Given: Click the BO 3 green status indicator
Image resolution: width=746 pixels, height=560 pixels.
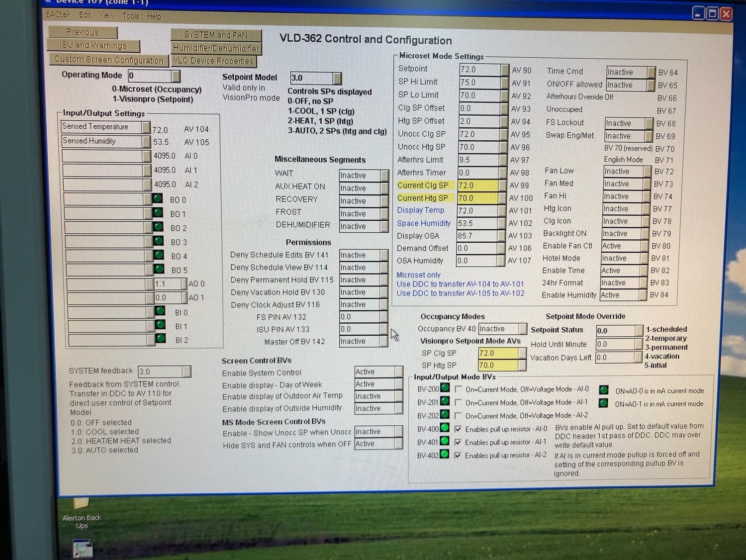Looking at the screenshot, I should (158, 241).
